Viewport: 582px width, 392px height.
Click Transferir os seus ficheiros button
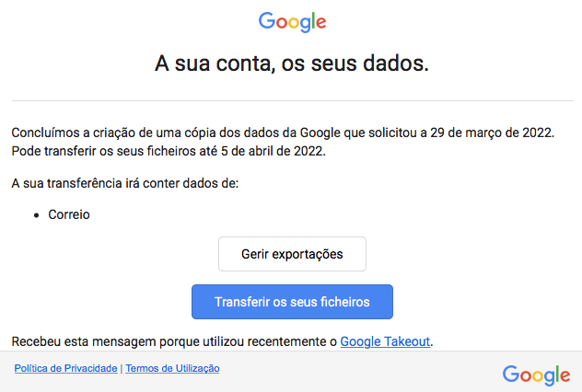292,302
